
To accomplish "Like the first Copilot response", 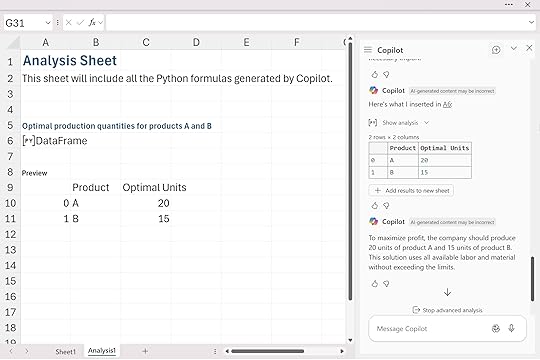I will [x=375, y=74].
